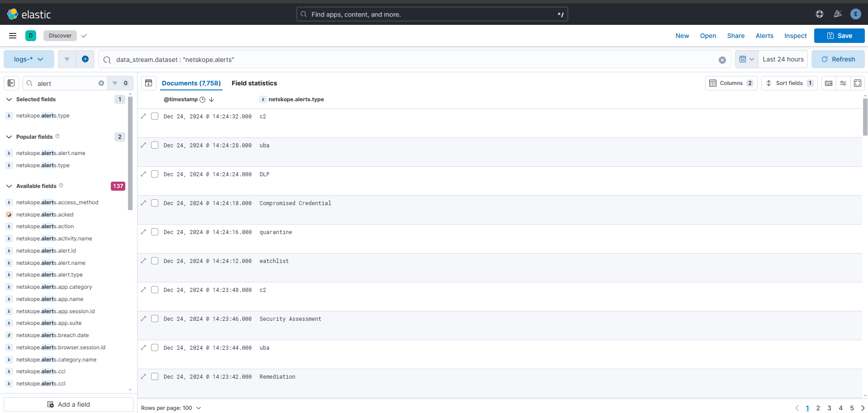Viewport: 868px width, 413px height.
Task: Click Open in the top menu
Action: (x=708, y=36)
